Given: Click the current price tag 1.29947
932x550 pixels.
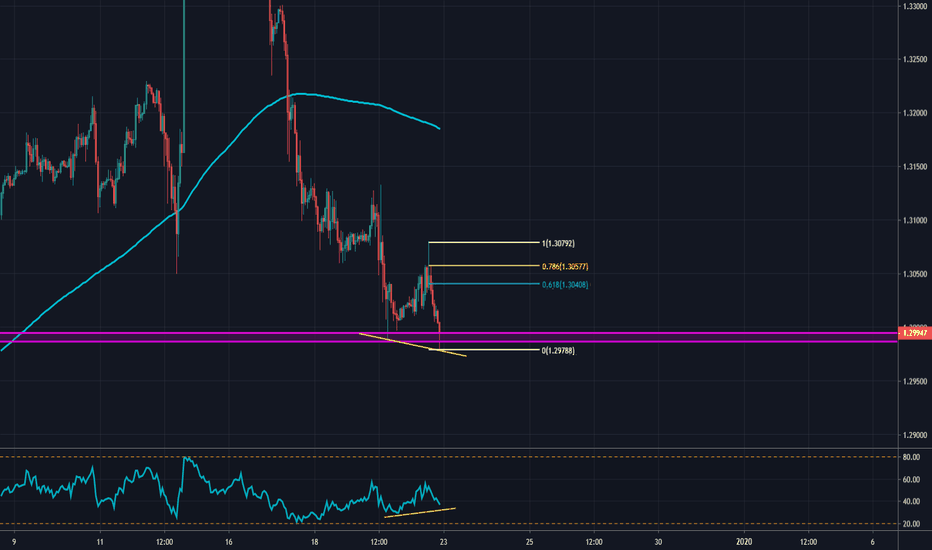Looking at the screenshot, I should click(x=913, y=334).
